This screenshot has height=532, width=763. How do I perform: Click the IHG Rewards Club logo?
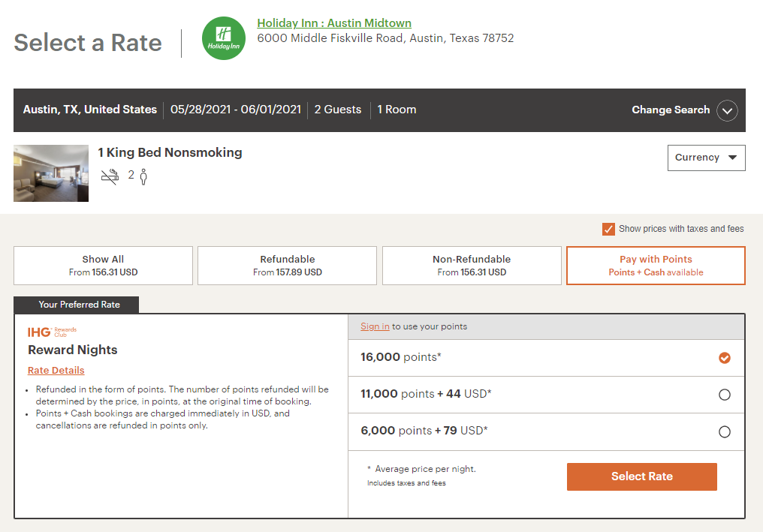coord(52,332)
